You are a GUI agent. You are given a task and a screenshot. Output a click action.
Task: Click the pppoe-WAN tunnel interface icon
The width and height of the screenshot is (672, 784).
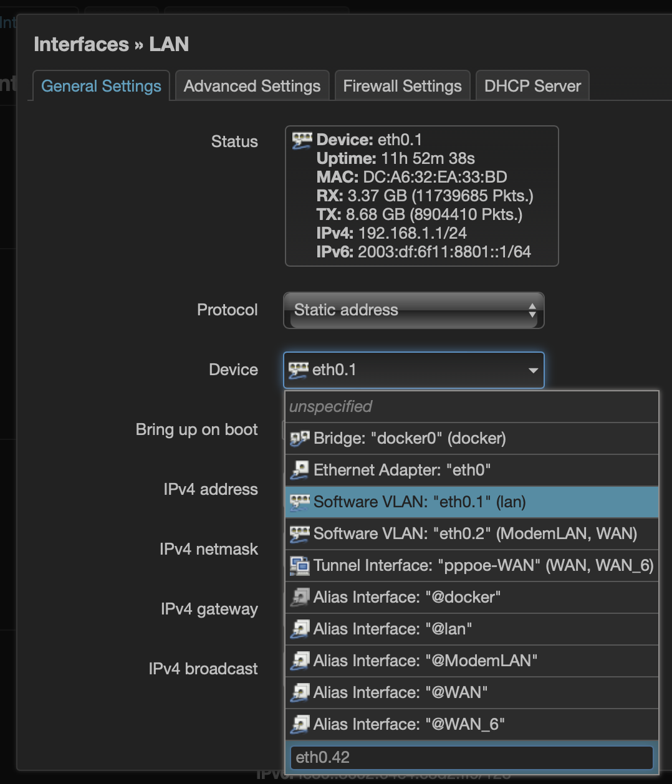[x=300, y=565]
